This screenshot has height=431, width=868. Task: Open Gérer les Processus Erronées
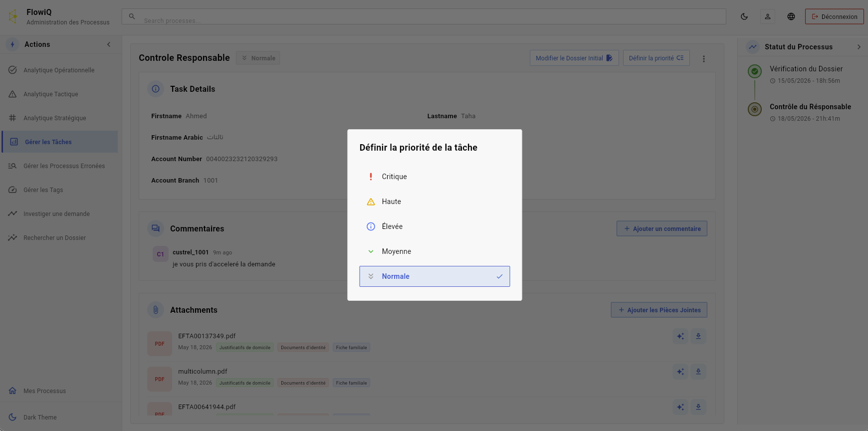coord(60,166)
